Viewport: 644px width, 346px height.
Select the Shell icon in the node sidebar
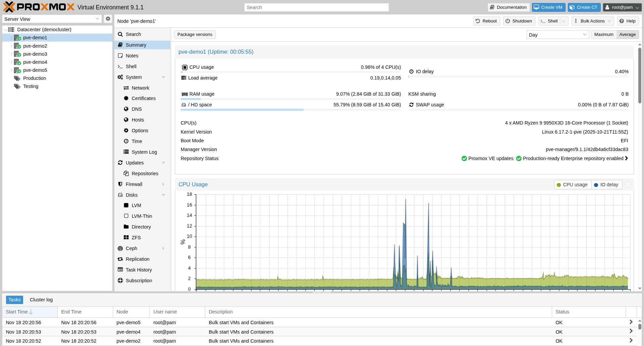120,66
